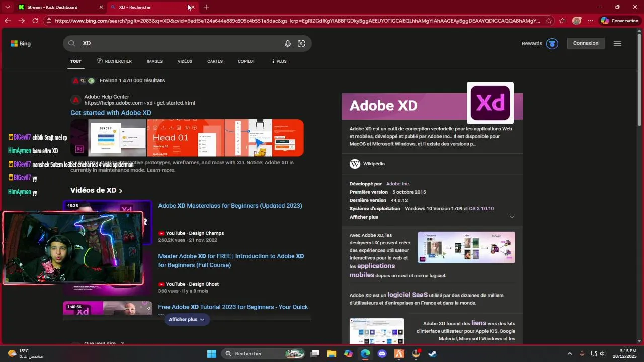This screenshot has height=362, width=644.
Task: Click the taskbar Rechercher search box
Action: 263,354
